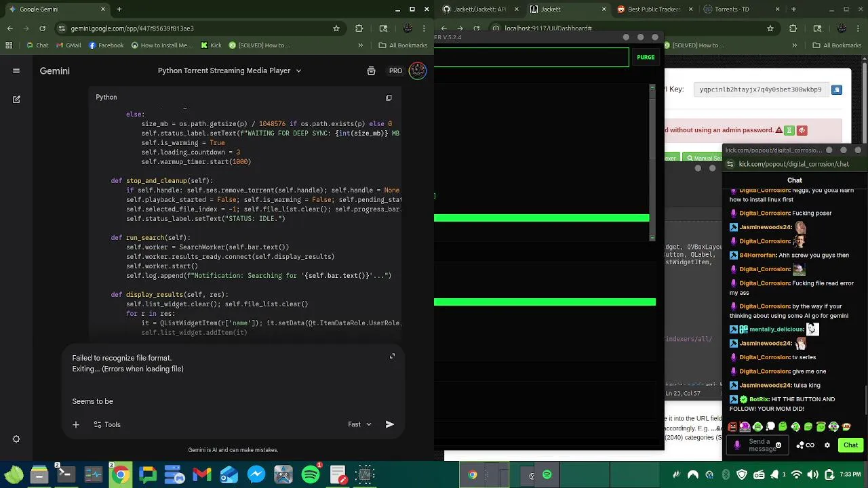The height and width of the screenshot is (488, 868).
Task: Click the lower green progress bar in player
Action: click(545, 302)
